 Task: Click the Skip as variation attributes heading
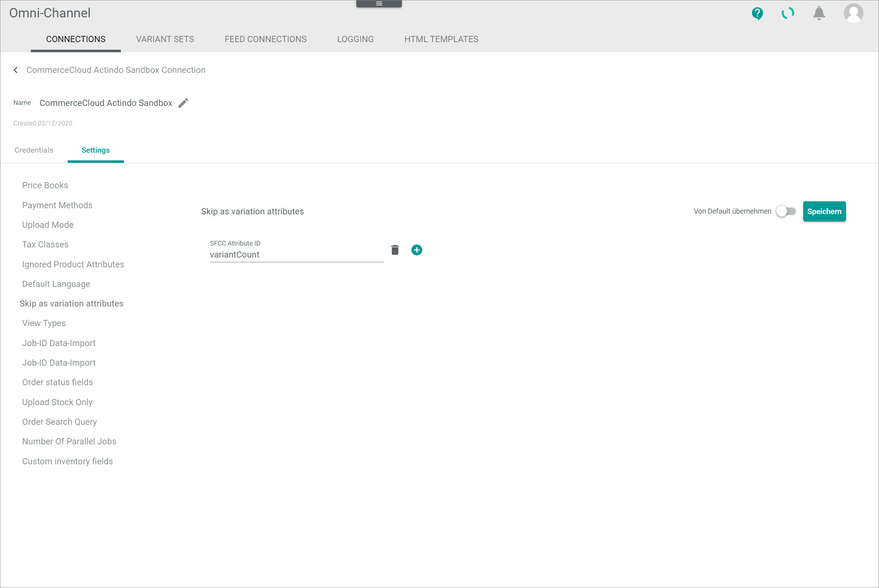coord(252,211)
